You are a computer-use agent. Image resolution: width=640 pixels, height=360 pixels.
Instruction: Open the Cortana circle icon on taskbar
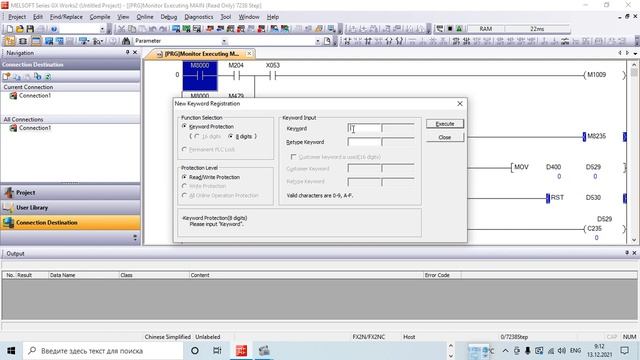[x=195, y=351]
